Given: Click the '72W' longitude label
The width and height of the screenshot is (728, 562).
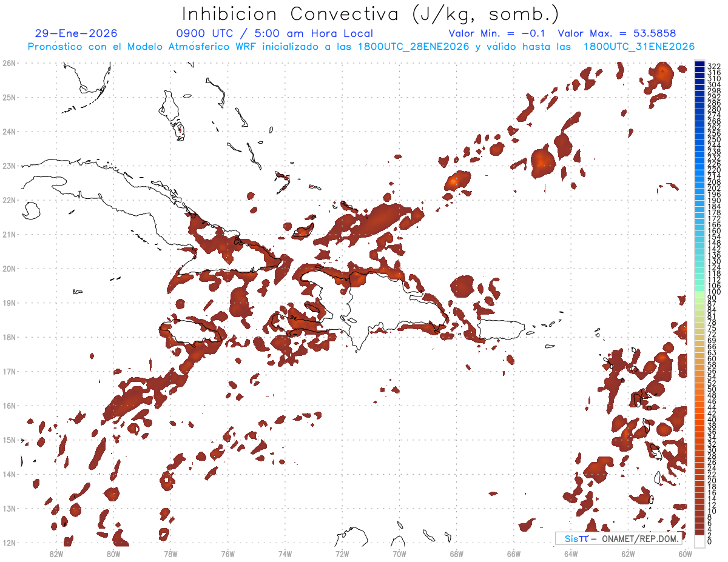Looking at the screenshot, I should click(342, 553).
